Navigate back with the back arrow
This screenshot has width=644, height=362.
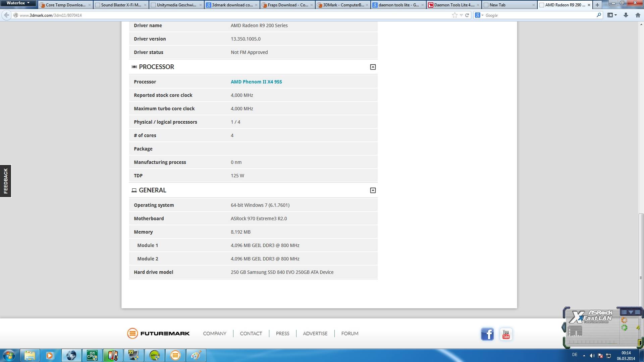click(6, 15)
